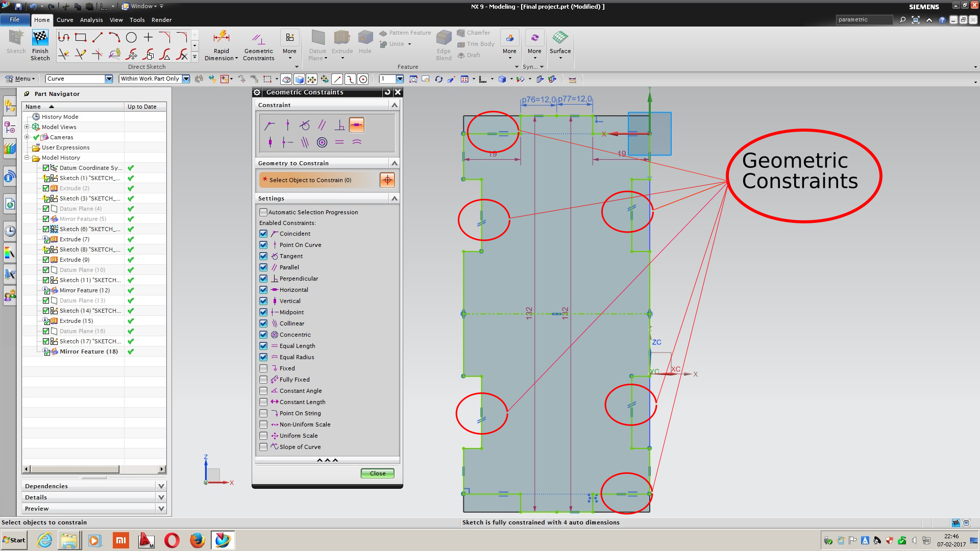Choose the Rectangle sketch tool
The image size is (980, 551).
pyautogui.click(x=81, y=37)
